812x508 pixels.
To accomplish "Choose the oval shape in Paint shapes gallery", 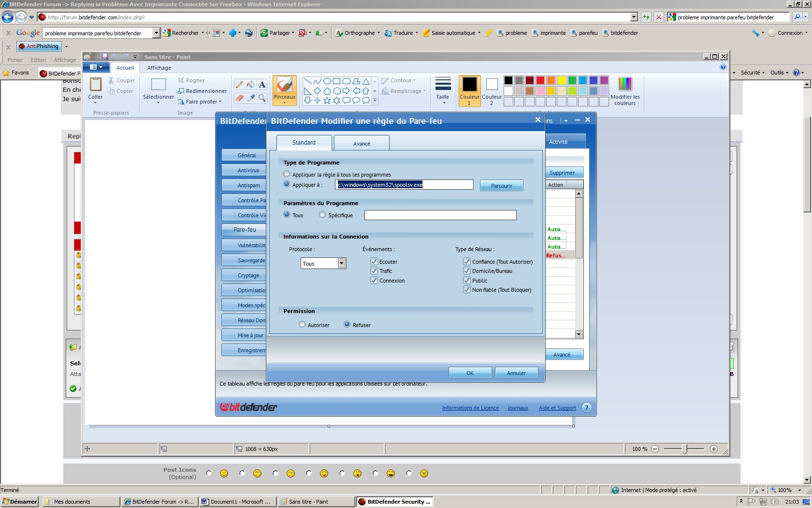I will 327,81.
